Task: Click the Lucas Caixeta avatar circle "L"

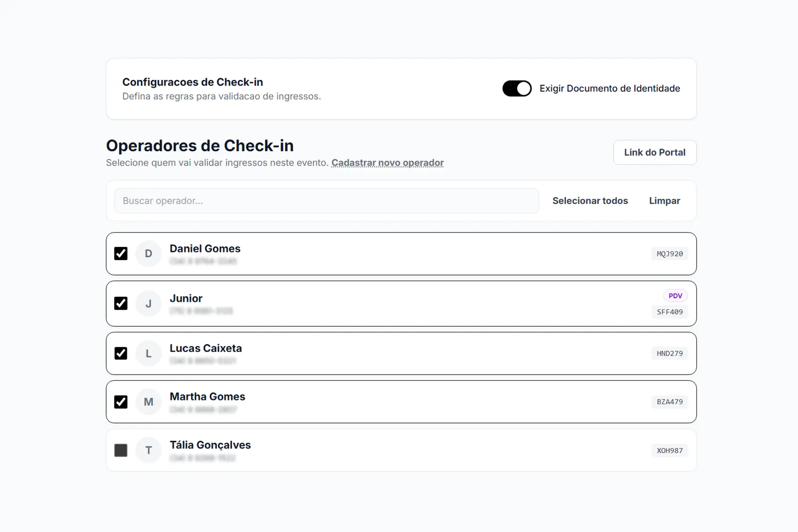Action: 148,353
